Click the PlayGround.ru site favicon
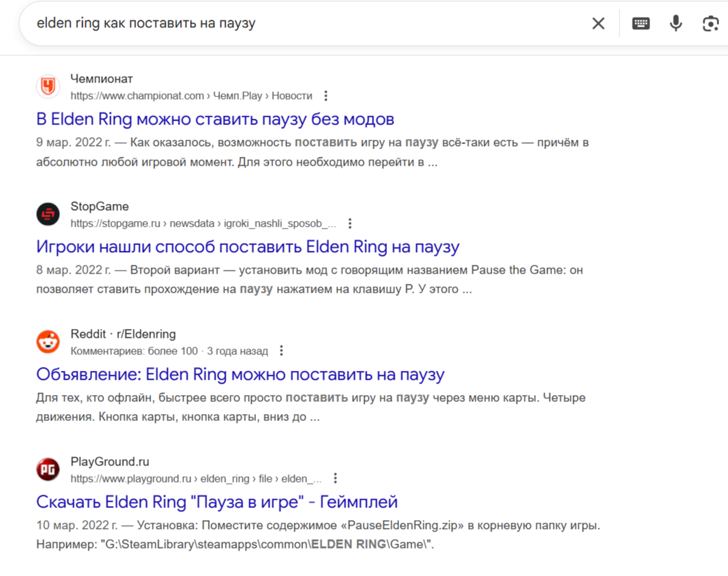The height and width of the screenshot is (576, 728). coord(48,469)
